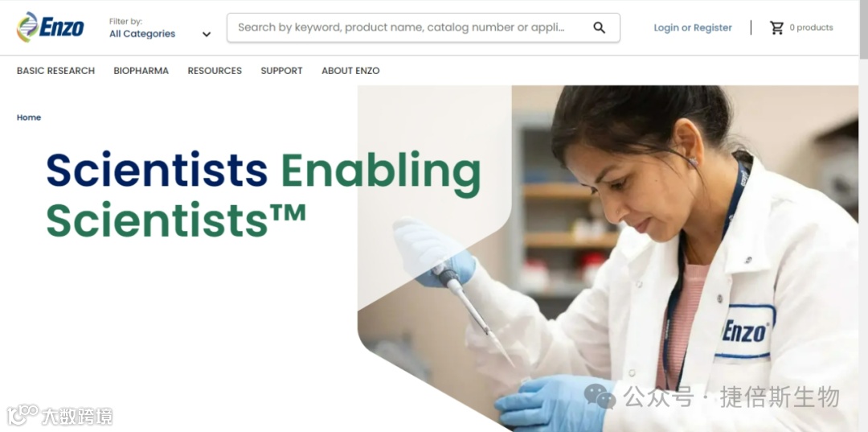Open the Basic Research menu
This screenshot has height=432, width=868.
pos(56,71)
